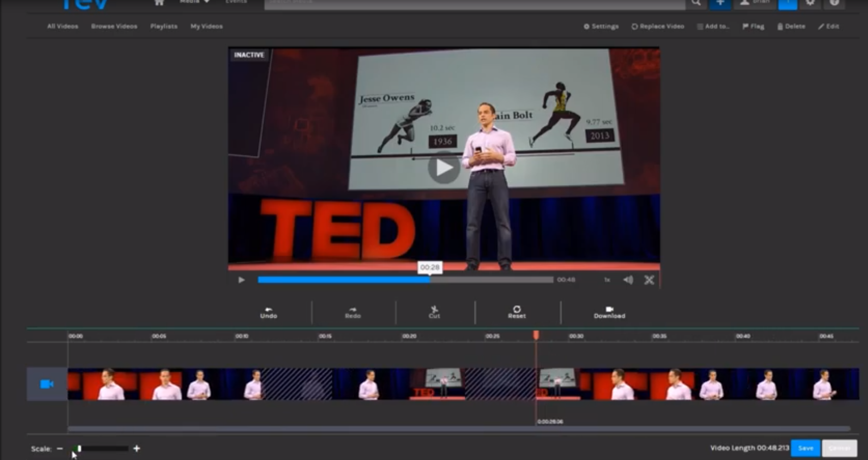Image resolution: width=868 pixels, height=460 pixels.
Task: Click the search magnifier icon
Action: (696, 3)
